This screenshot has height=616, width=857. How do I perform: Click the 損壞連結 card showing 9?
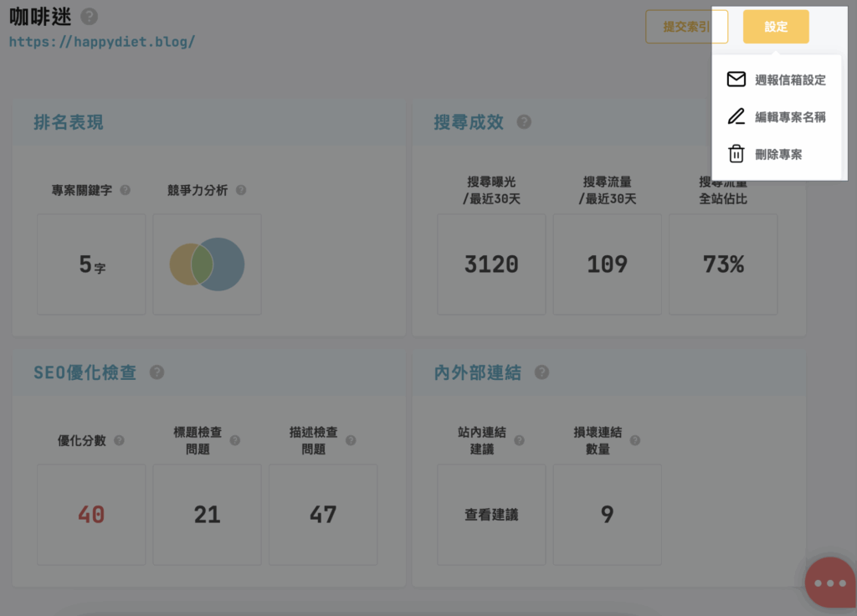pos(607,515)
